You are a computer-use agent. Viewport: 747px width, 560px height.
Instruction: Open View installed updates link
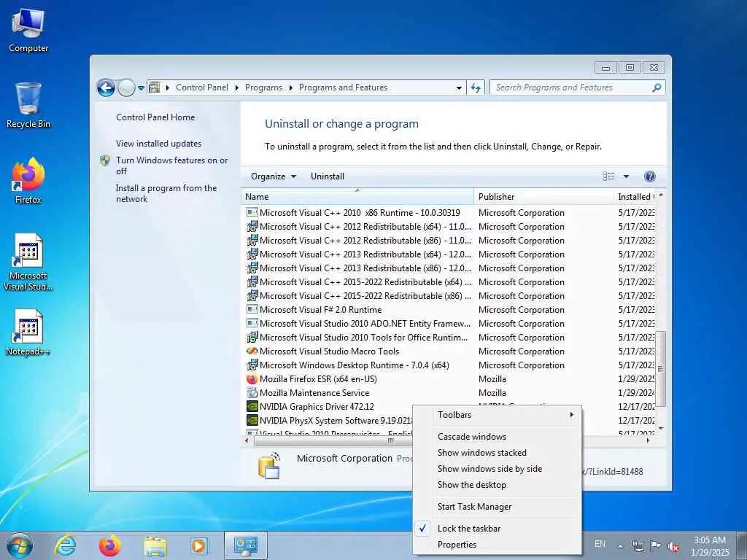click(158, 144)
